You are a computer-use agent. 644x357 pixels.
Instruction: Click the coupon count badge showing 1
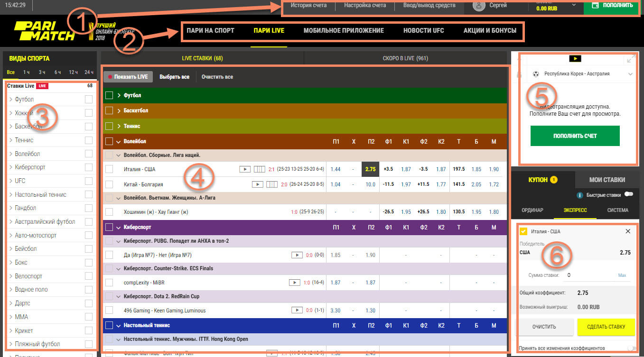coord(554,180)
